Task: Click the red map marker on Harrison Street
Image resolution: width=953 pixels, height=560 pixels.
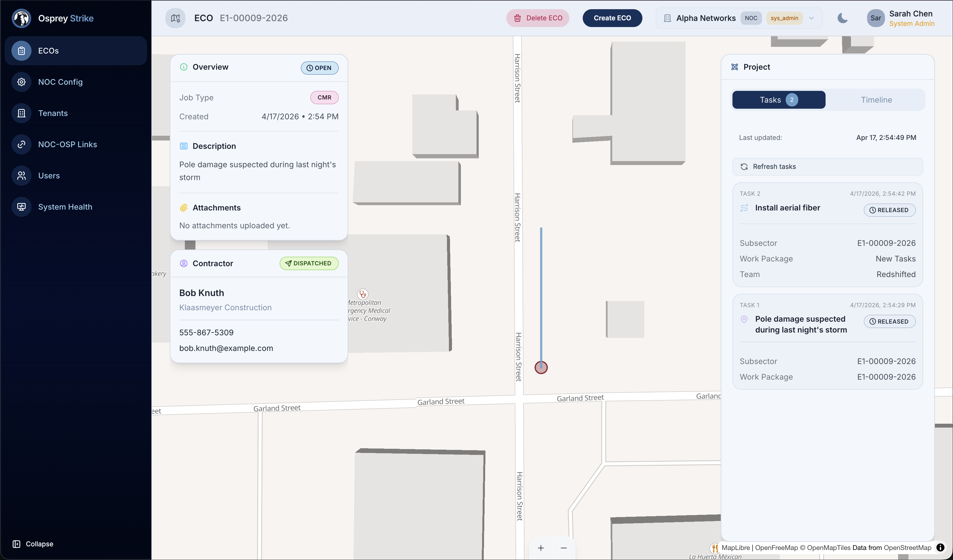Action: point(541,367)
